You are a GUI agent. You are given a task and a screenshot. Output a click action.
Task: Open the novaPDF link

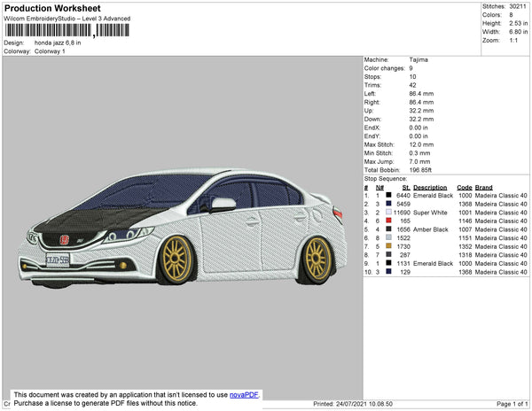[246, 394]
